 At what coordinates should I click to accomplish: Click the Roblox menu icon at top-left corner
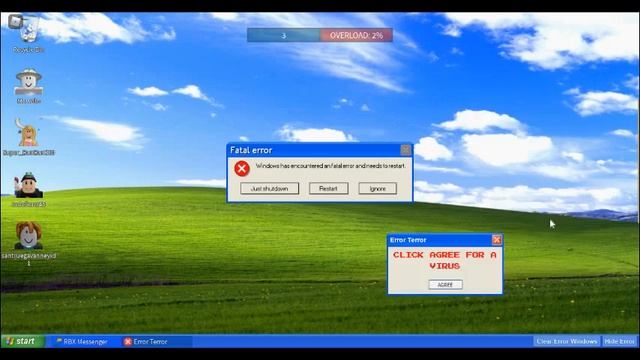(x=16, y=21)
